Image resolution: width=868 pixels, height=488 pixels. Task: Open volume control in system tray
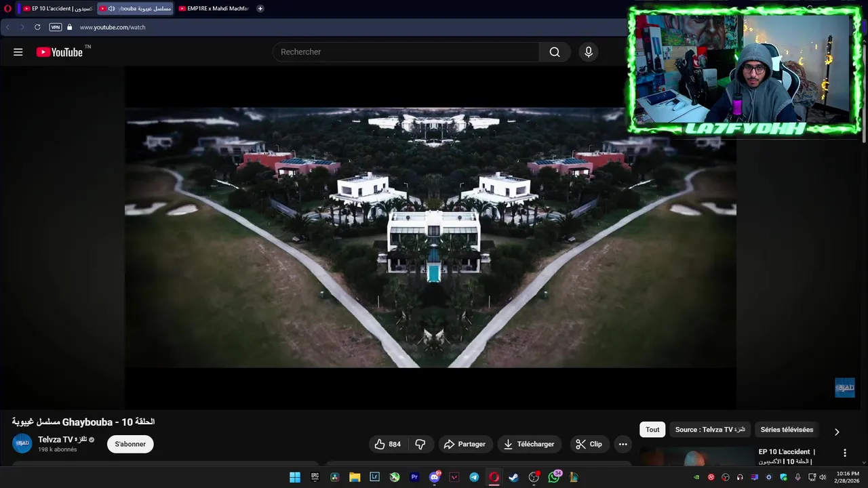tap(823, 477)
